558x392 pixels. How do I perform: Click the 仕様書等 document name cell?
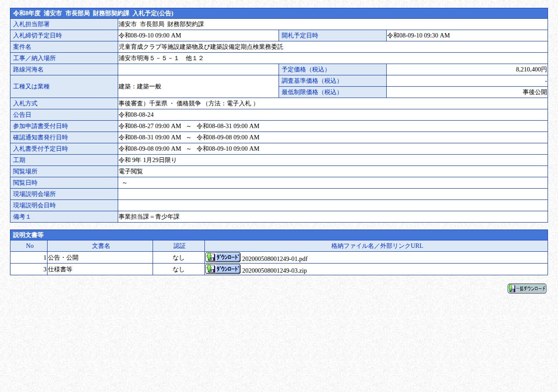pos(100,269)
